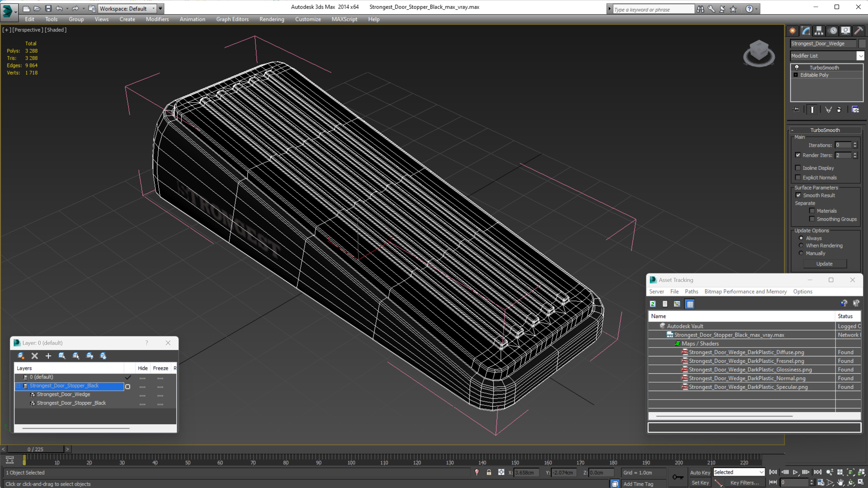Collapse the TurboSmooth rollout header
This screenshot has height=488, width=868.
[x=825, y=130]
